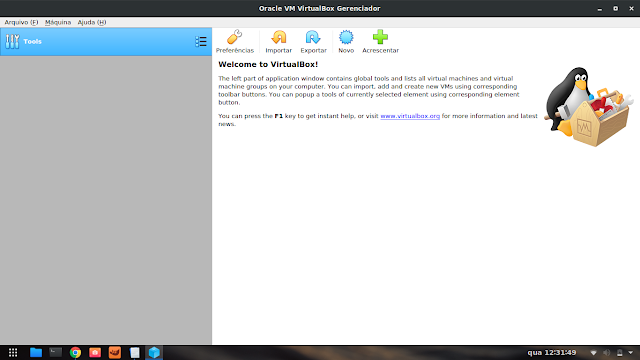Viewport: 640px width, 360px height.
Task: Click the clock showing qua 12:31:49
Action: click(x=551, y=352)
